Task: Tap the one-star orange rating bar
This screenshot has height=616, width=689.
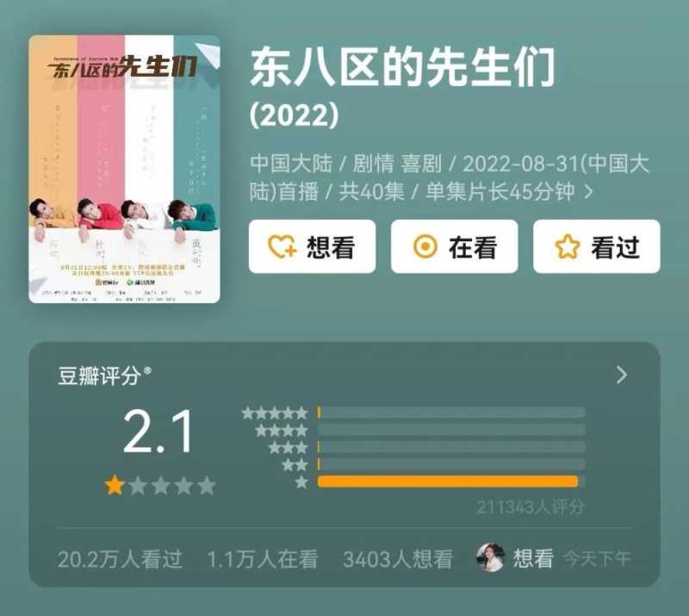Action: 448,482
